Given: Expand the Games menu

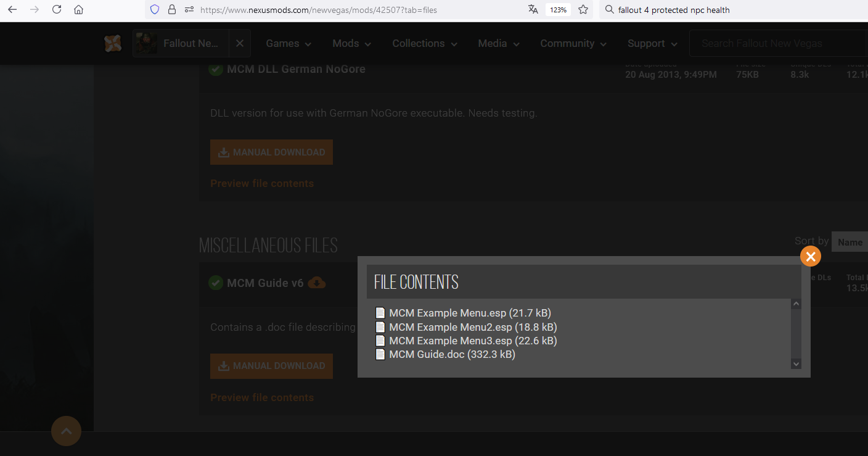Looking at the screenshot, I should (289, 43).
